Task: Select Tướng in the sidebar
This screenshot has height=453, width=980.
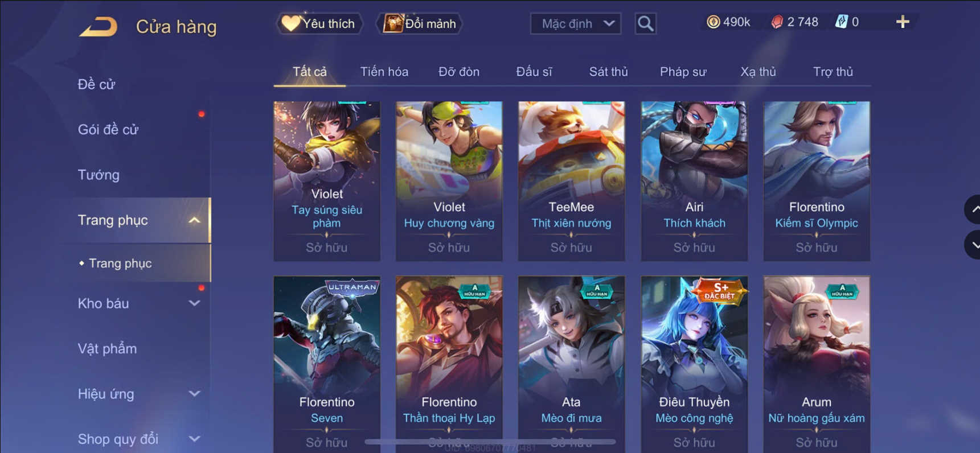Action: click(x=99, y=175)
